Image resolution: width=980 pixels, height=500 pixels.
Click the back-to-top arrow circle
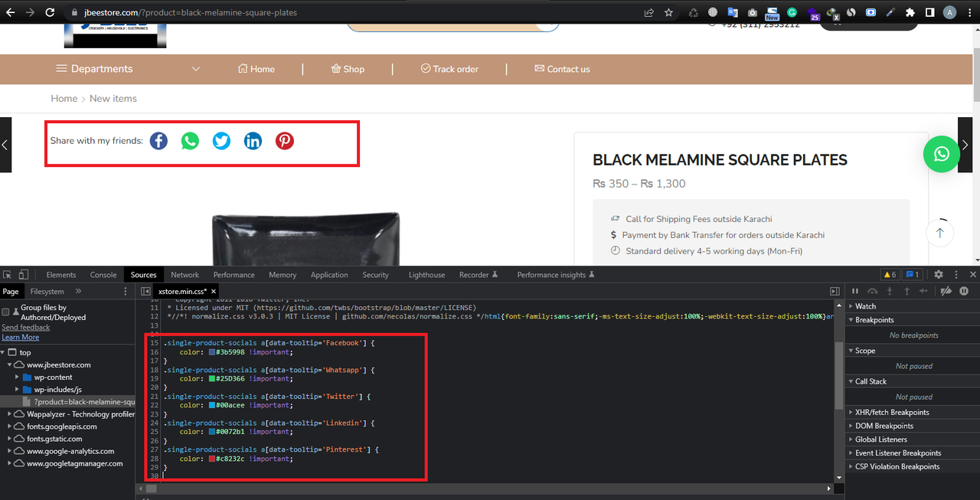(939, 232)
